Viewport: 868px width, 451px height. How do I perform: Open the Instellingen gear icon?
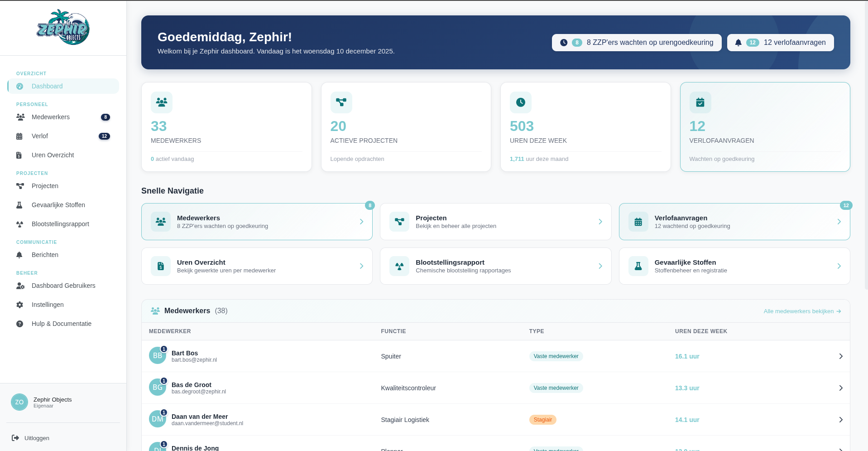click(x=19, y=305)
